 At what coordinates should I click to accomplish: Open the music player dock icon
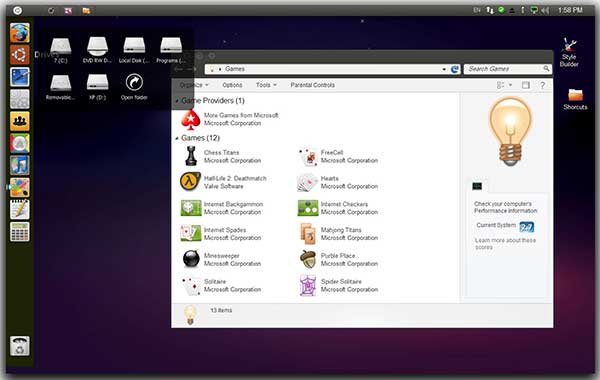(x=20, y=166)
